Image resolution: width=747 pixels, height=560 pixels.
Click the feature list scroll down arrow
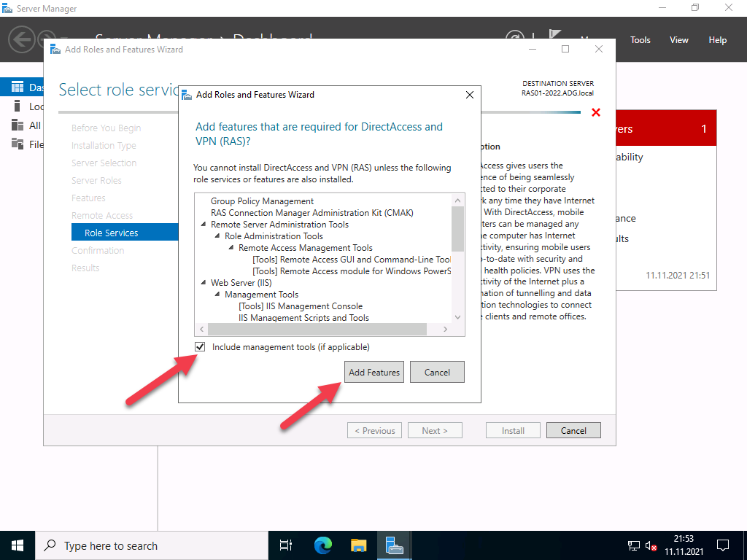point(458,317)
